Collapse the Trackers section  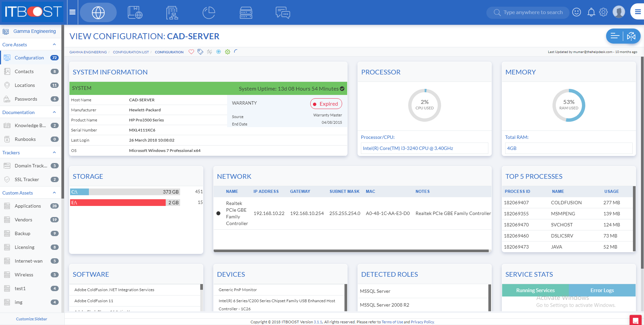[54, 152]
